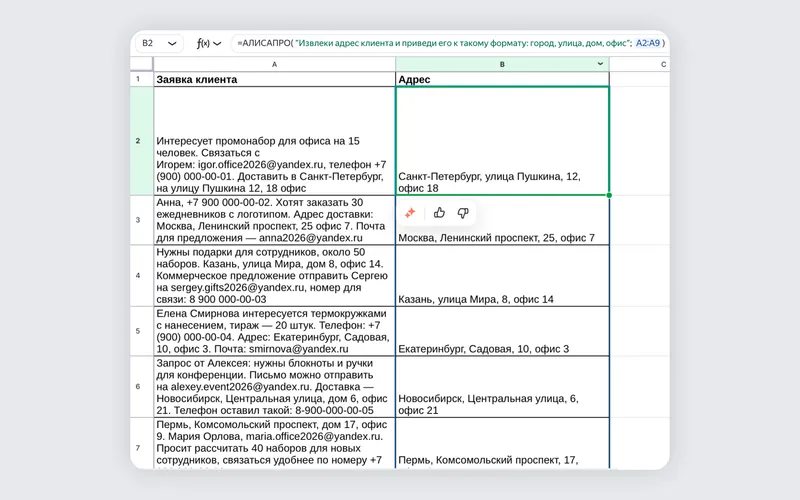Screen dimensions: 800x500
Task: Select cell 'Новосибирск, Центральная улица, 6, офис 21'
Action: click(502, 387)
